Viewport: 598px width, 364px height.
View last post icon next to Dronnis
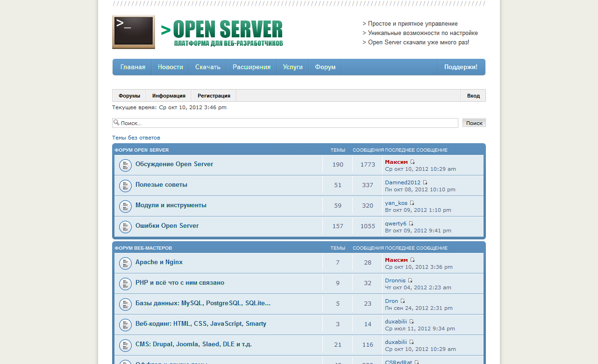410,280
